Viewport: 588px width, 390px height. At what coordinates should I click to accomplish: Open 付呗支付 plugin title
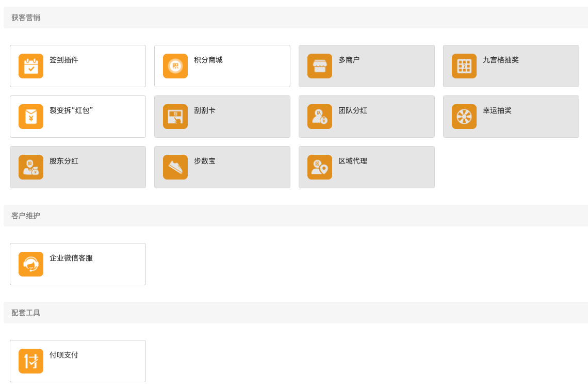pos(64,355)
